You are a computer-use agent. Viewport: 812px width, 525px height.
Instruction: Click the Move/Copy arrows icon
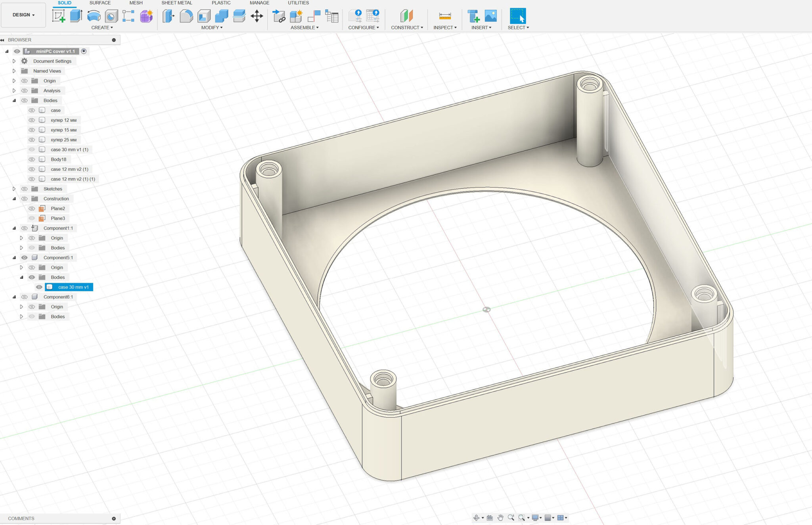tap(257, 16)
